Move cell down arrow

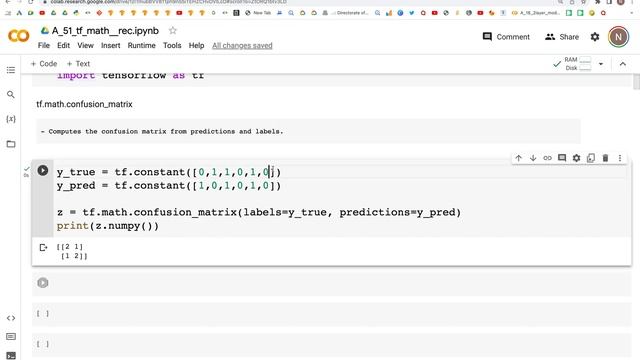(533, 158)
